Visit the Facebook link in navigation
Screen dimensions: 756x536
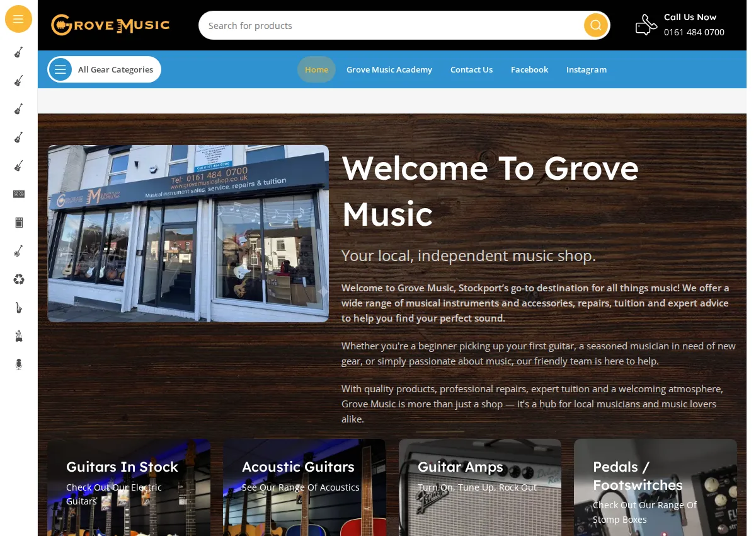coord(529,69)
